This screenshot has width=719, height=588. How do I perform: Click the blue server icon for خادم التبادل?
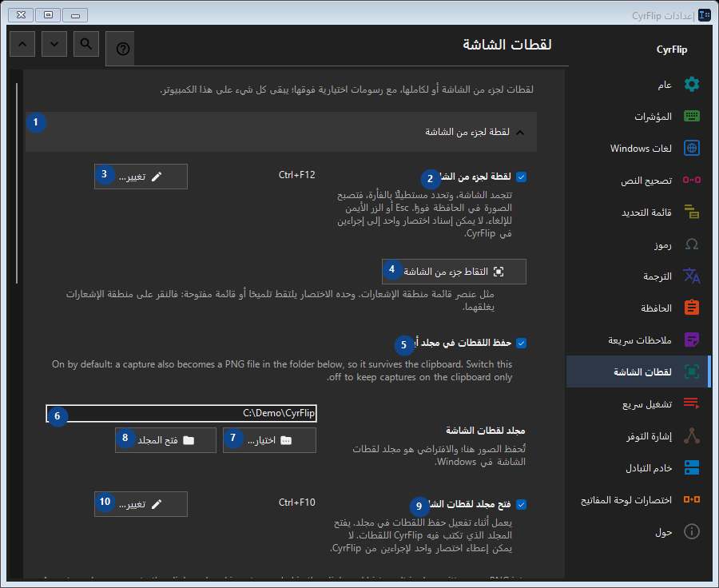pos(692,467)
